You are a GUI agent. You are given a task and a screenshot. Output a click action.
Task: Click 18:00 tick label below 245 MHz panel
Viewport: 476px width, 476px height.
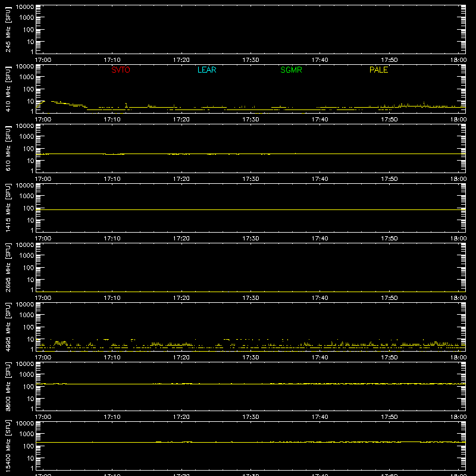click(458, 60)
